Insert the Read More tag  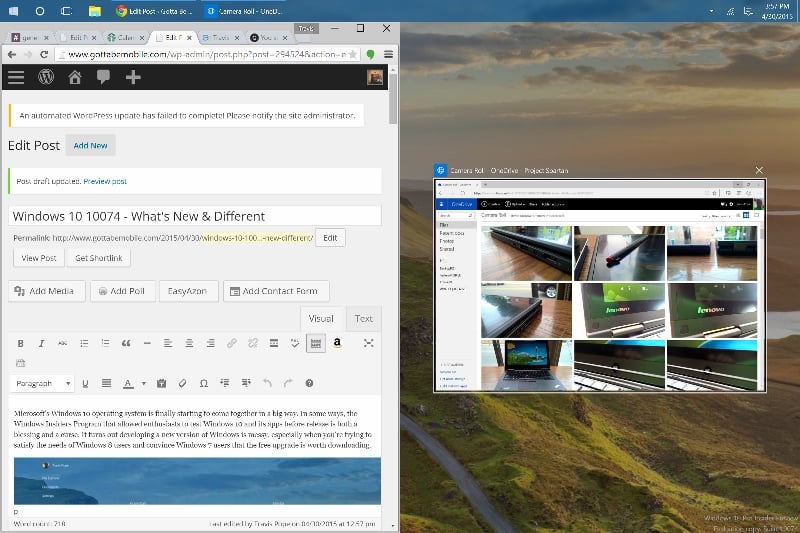[x=274, y=343]
